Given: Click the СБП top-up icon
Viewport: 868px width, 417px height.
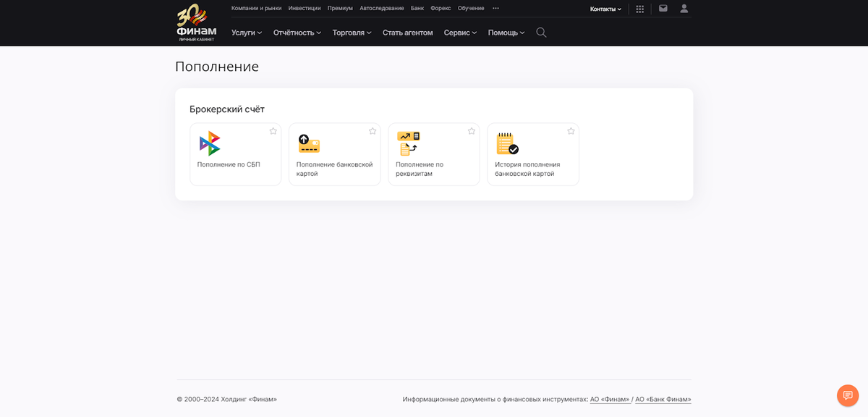Looking at the screenshot, I should tap(210, 143).
